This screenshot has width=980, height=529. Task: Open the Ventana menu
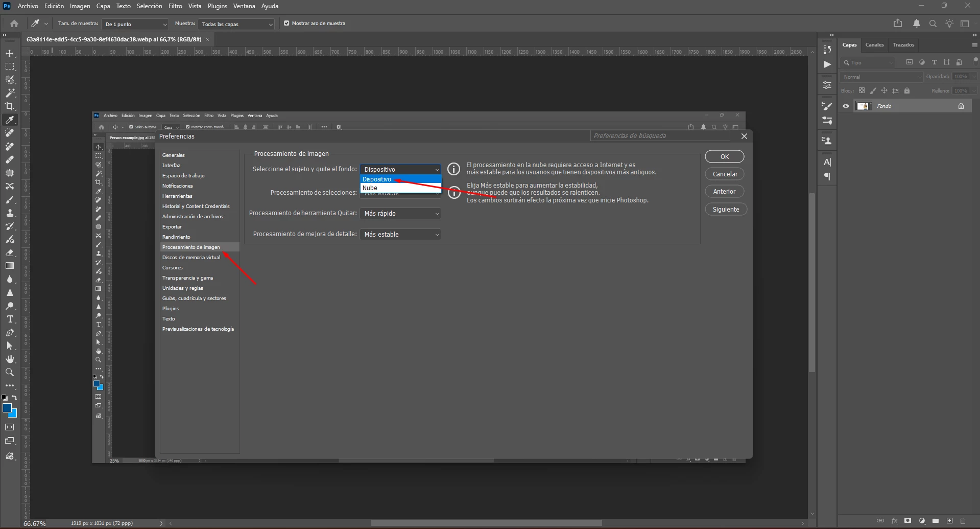pyautogui.click(x=244, y=6)
